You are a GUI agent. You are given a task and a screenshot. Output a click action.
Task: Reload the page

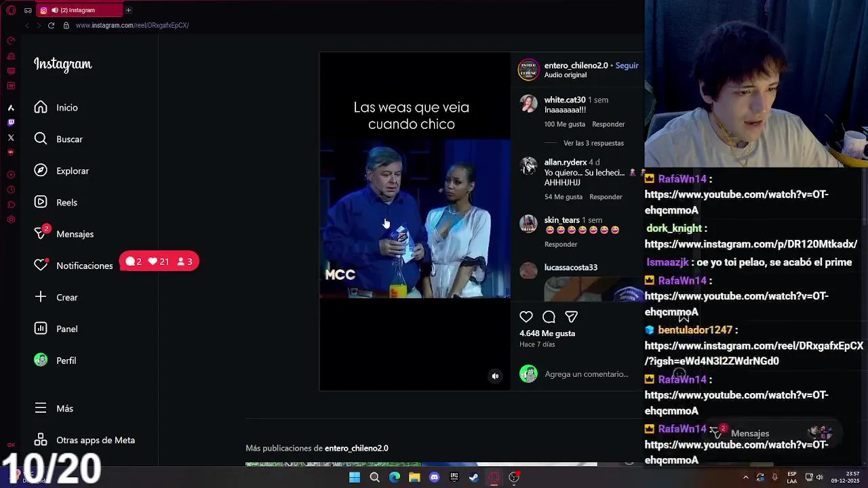51,25
